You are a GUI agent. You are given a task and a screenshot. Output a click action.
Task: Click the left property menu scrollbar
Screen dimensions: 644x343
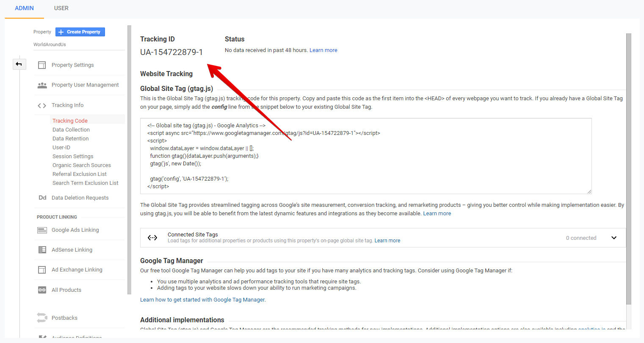[129, 159]
